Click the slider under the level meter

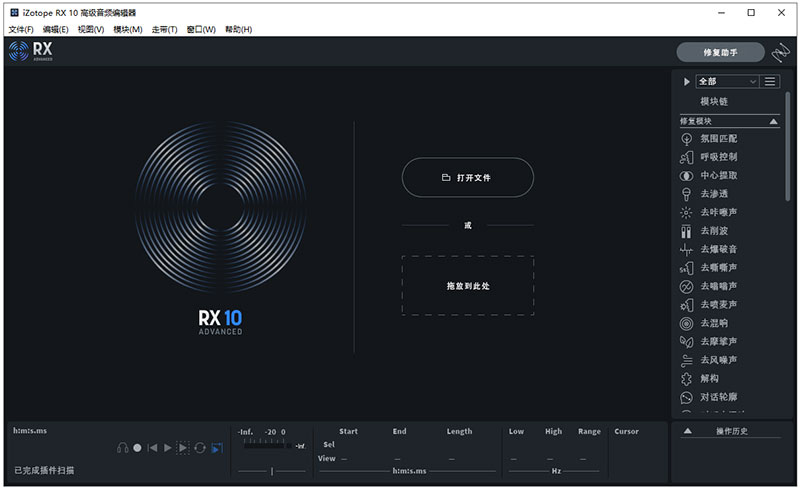tap(272, 471)
